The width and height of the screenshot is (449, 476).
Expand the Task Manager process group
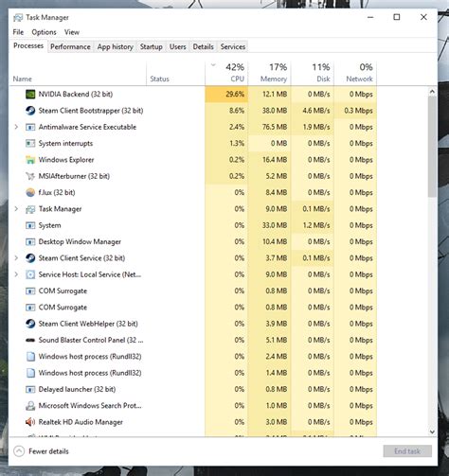[x=16, y=209]
